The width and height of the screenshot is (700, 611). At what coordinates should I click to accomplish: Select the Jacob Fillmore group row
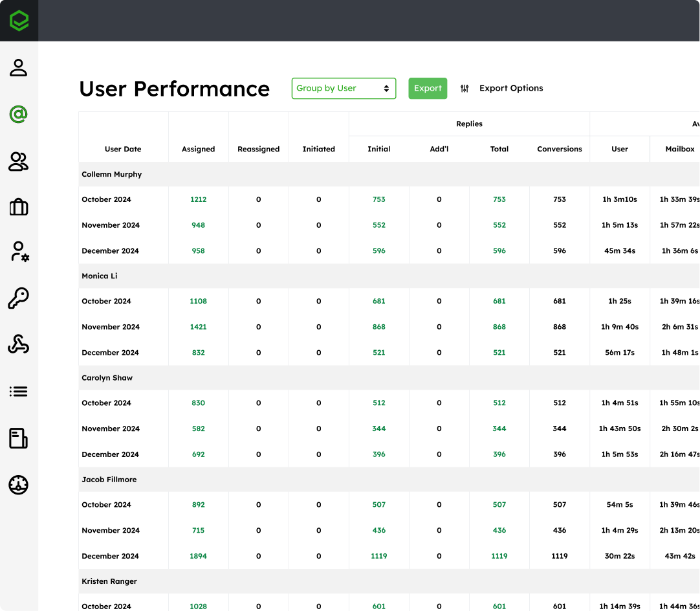389,480
